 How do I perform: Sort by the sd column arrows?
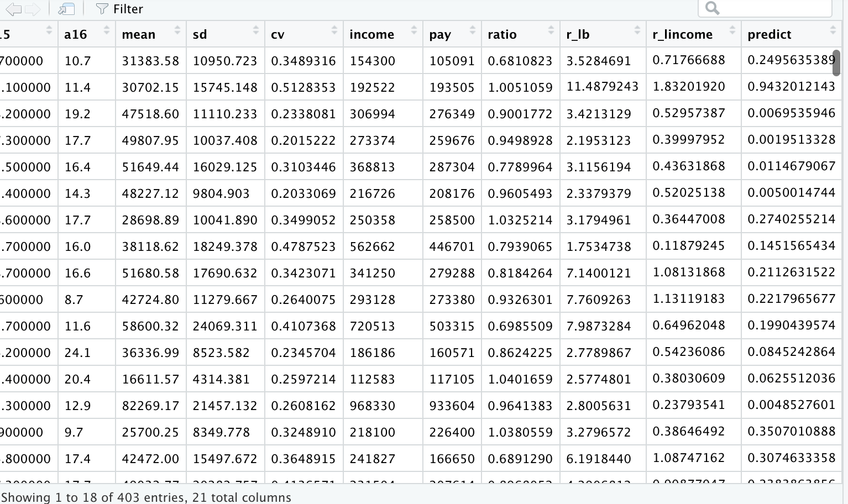coord(255,30)
